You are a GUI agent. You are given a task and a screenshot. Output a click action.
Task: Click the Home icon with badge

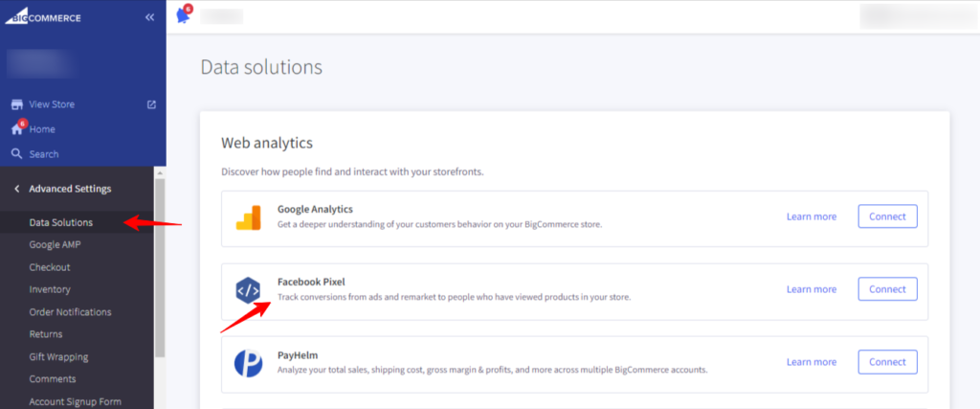point(17,128)
